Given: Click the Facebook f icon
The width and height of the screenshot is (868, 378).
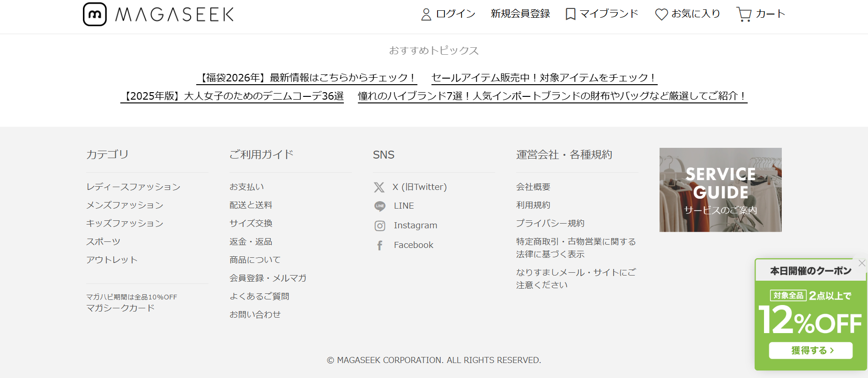Looking at the screenshot, I should [379, 245].
